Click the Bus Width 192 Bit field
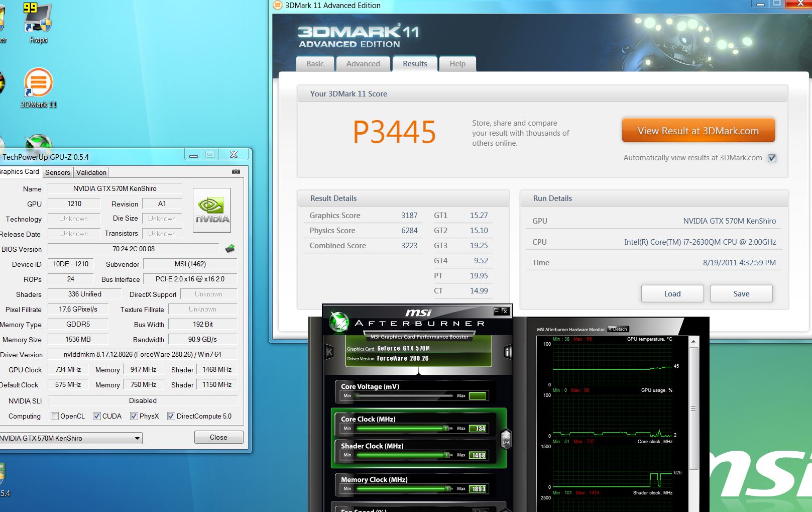Viewport: 812px width, 512px height. point(202,324)
